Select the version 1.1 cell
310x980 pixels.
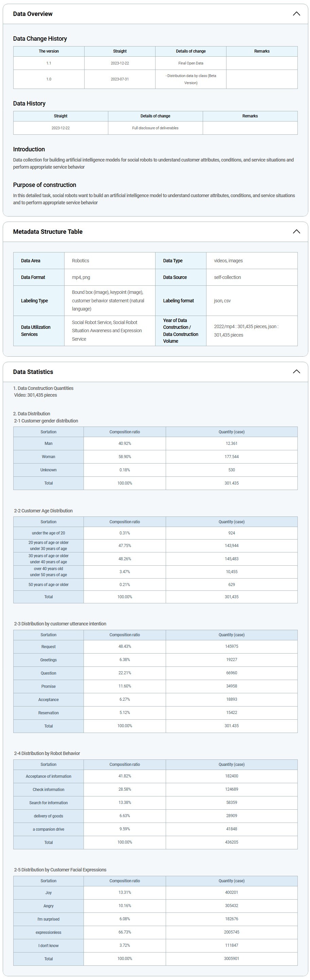point(49,63)
